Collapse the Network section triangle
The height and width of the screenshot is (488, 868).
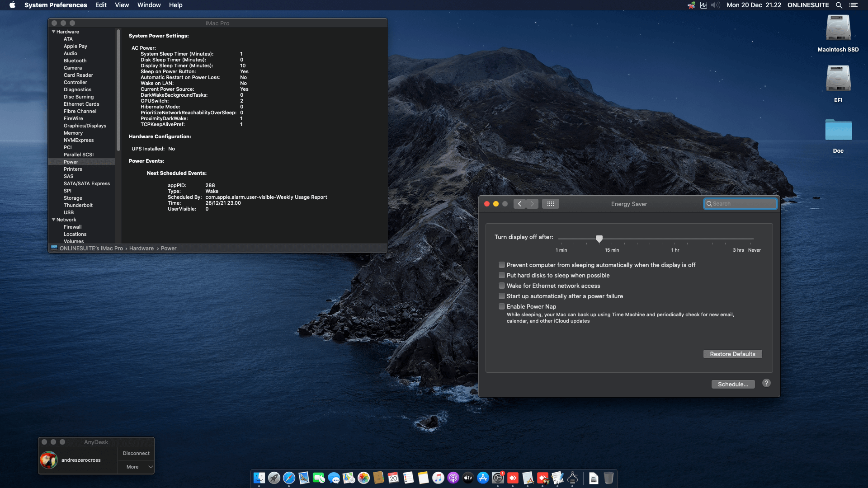[53, 220]
